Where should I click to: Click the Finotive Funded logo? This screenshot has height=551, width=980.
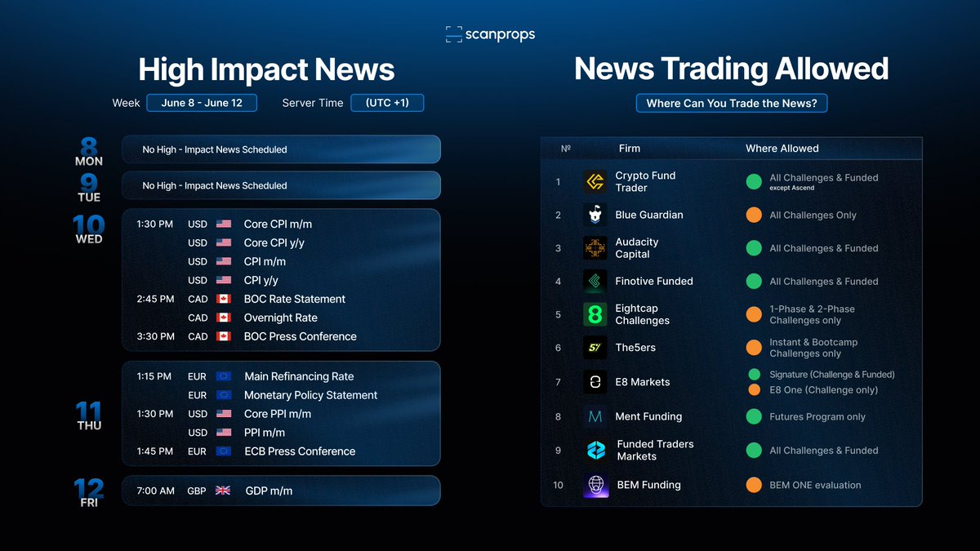595,281
